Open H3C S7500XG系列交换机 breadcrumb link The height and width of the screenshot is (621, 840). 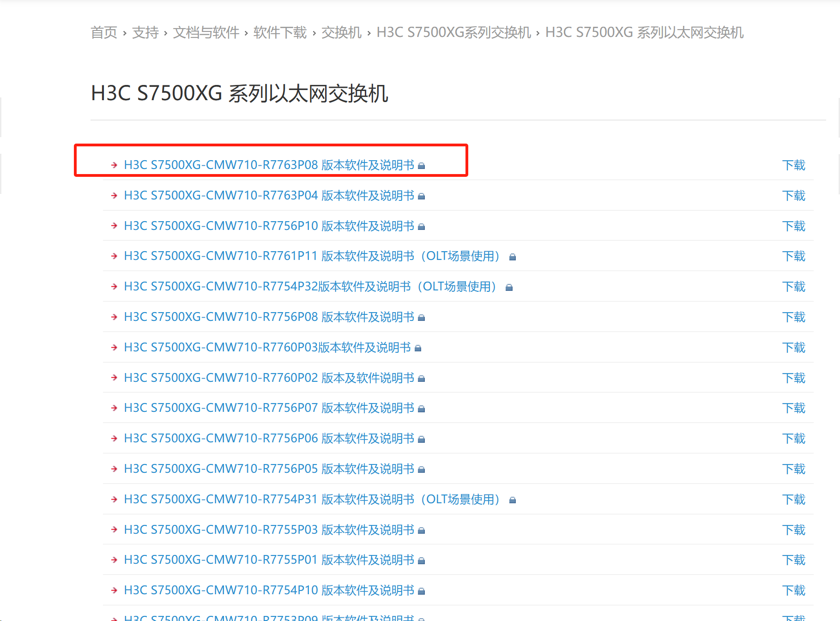tap(454, 32)
